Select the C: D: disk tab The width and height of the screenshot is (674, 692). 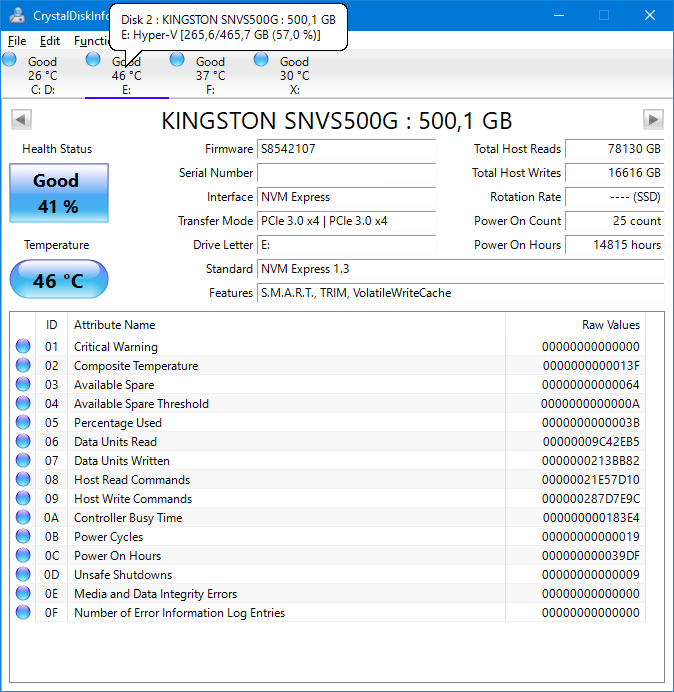pos(43,75)
